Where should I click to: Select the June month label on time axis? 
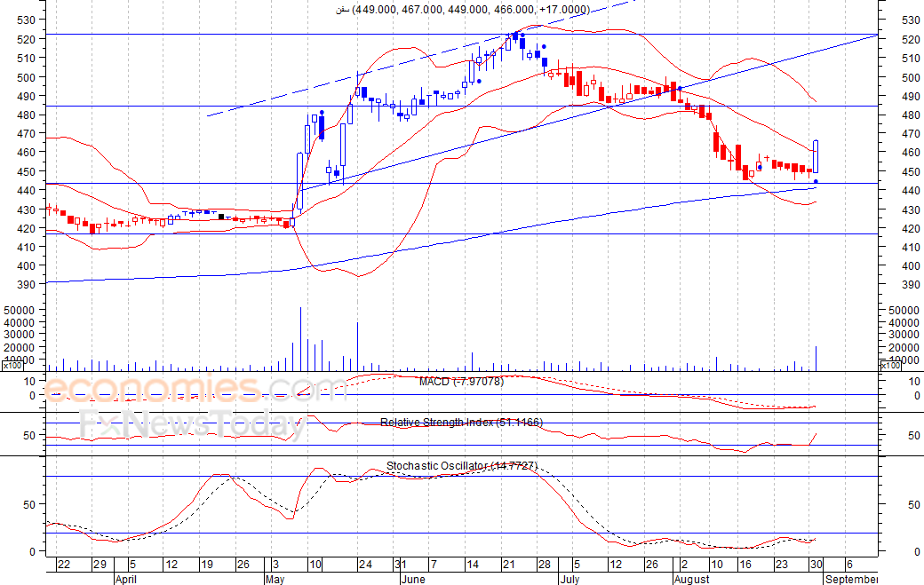click(413, 579)
